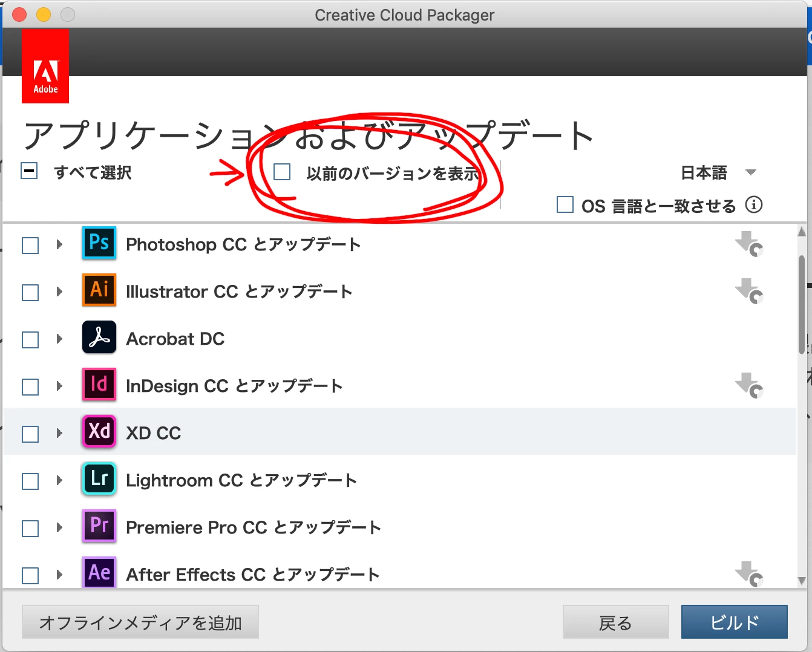Check the XD CC checkbox

pyautogui.click(x=30, y=434)
